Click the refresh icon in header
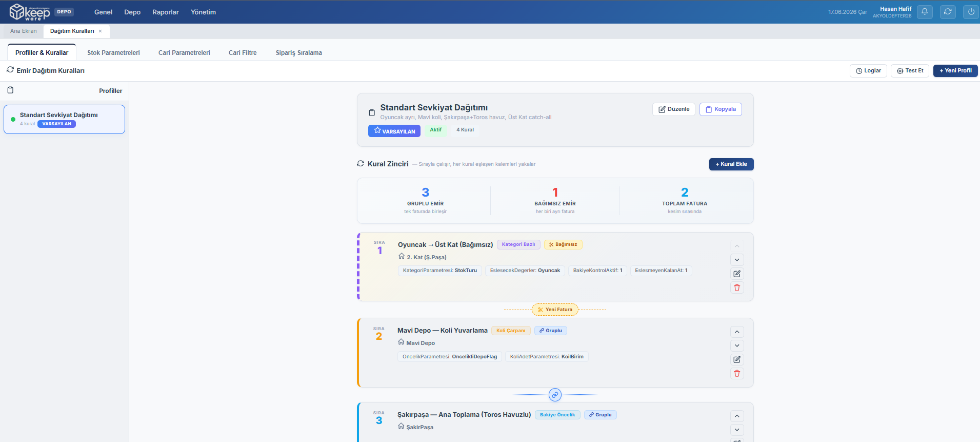This screenshot has height=442, width=980. (948, 12)
